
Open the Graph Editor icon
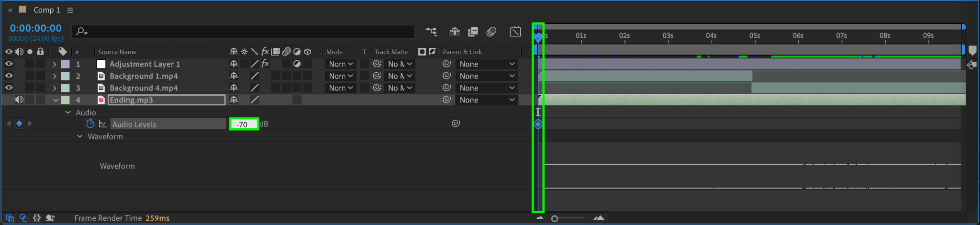click(x=515, y=32)
